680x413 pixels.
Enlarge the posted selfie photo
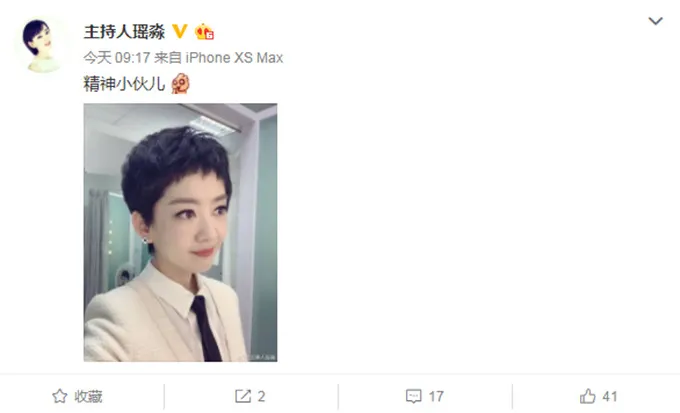(180, 232)
